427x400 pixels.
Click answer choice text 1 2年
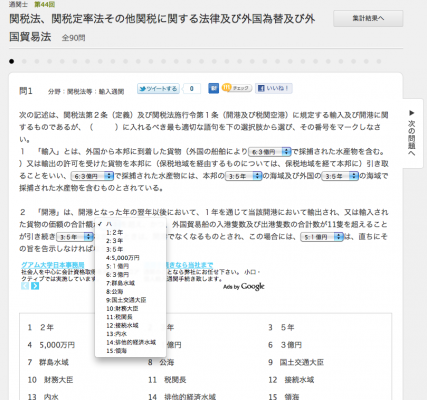[x=40, y=328]
